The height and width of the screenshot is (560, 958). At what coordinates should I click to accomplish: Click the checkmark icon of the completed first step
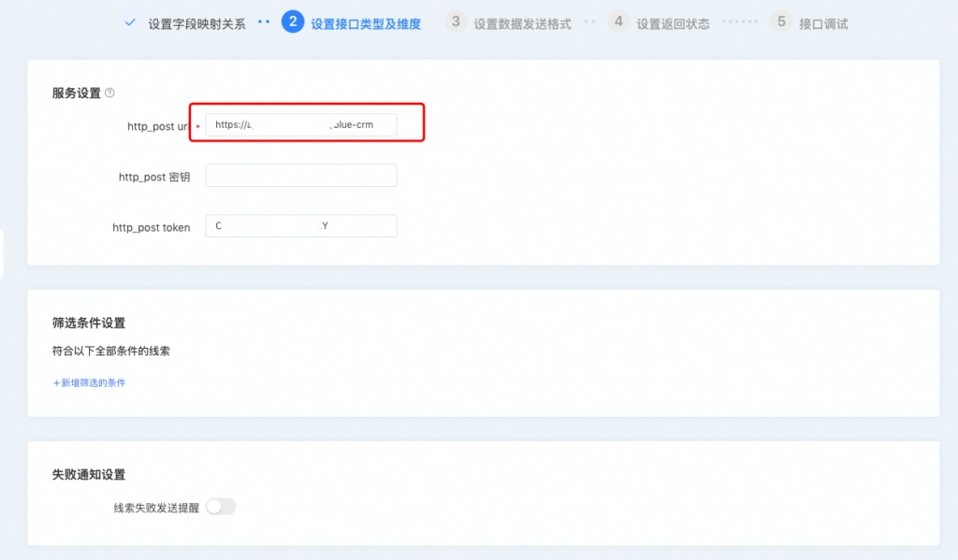(x=130, y=22)
